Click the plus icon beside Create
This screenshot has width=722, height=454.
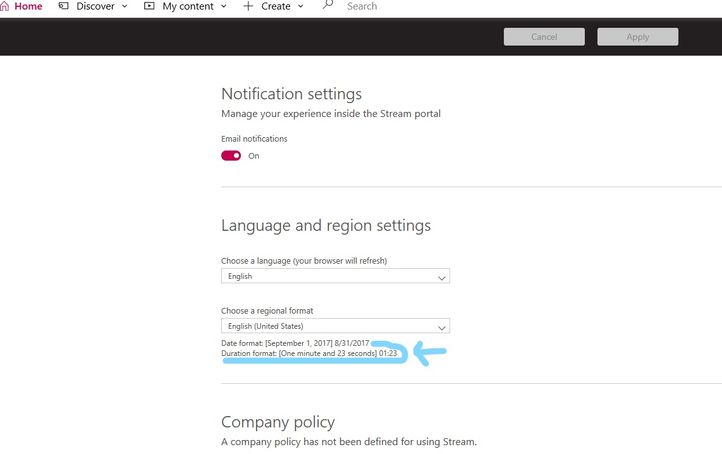point(248,6)
